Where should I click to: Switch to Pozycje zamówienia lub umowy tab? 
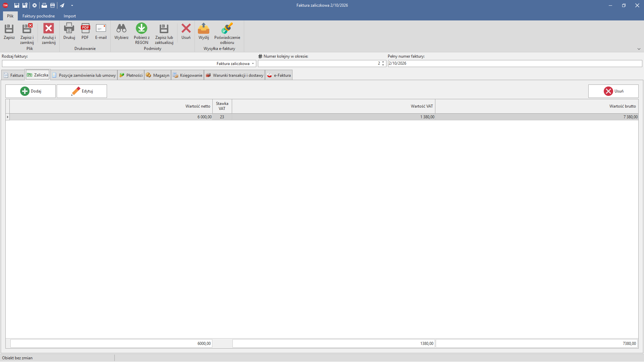click(84, 75)
